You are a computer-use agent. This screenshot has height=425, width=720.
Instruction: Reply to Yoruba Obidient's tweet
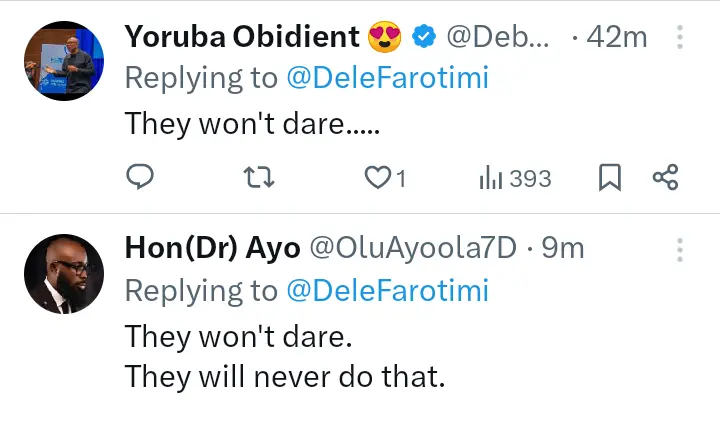[x=140, y=178]
